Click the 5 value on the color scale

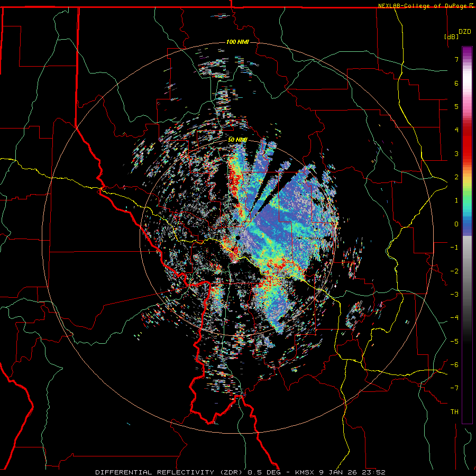click(456, 106)
